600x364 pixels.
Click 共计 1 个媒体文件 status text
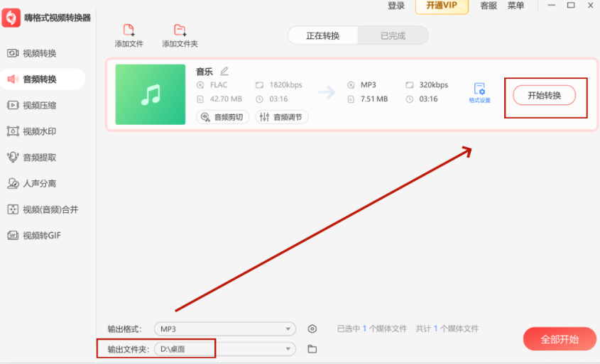coord(447,329)
